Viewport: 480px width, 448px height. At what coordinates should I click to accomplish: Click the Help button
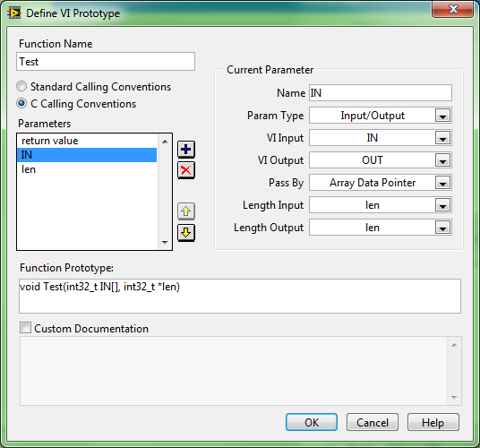433,423
